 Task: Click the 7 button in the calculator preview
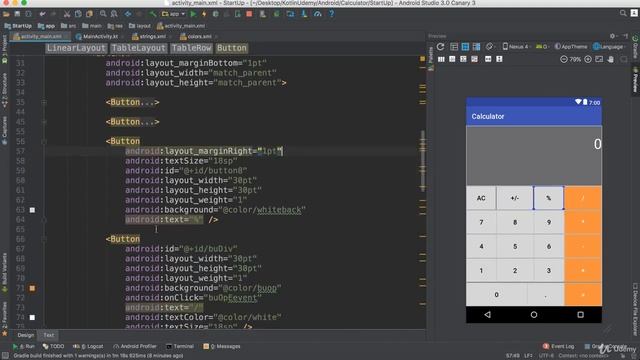point(481,222)
